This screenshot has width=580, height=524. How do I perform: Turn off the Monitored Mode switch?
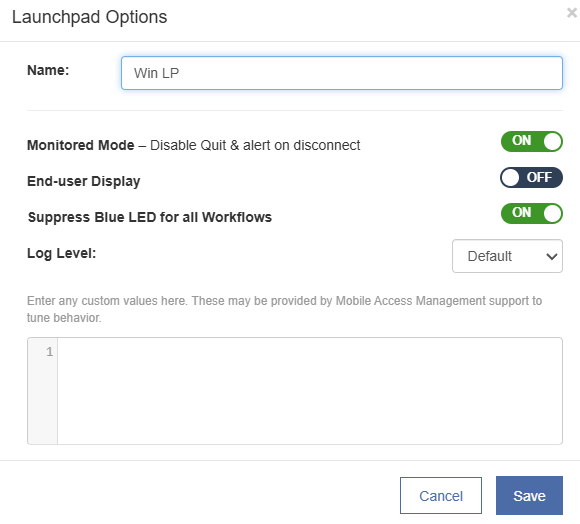(532, 141)
